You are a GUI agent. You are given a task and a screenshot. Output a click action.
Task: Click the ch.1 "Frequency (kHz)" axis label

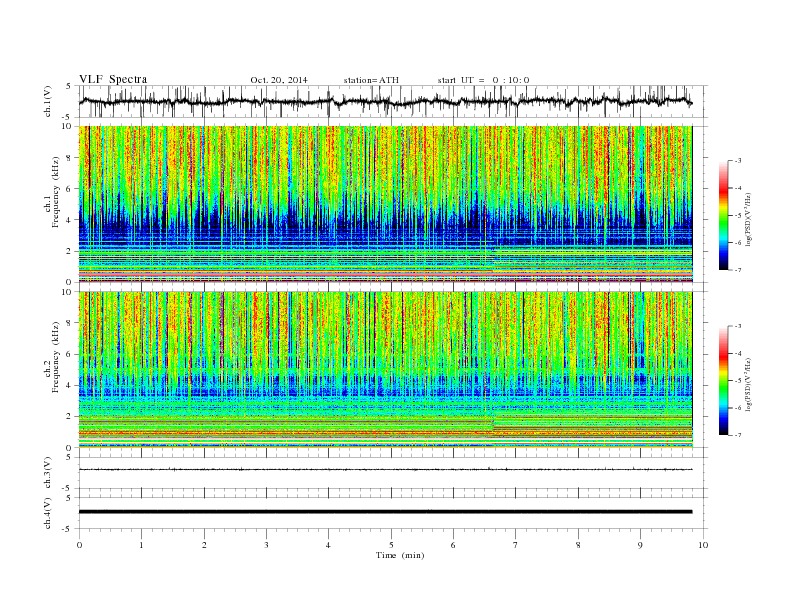click(56, 192)
